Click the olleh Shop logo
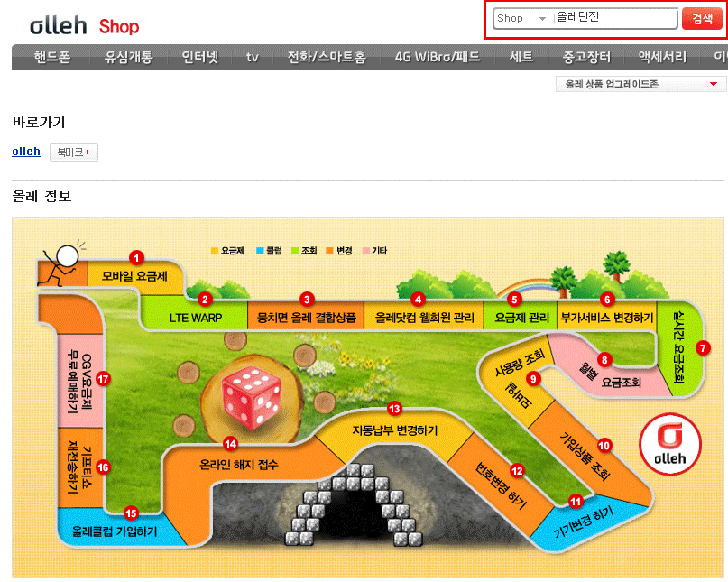 click(84, 26)
